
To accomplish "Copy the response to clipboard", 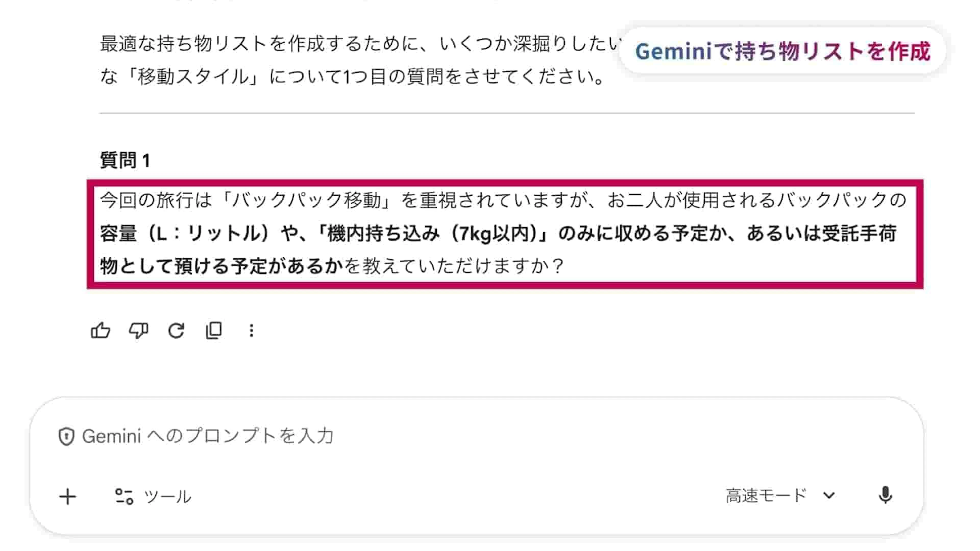I will [214, 330].
